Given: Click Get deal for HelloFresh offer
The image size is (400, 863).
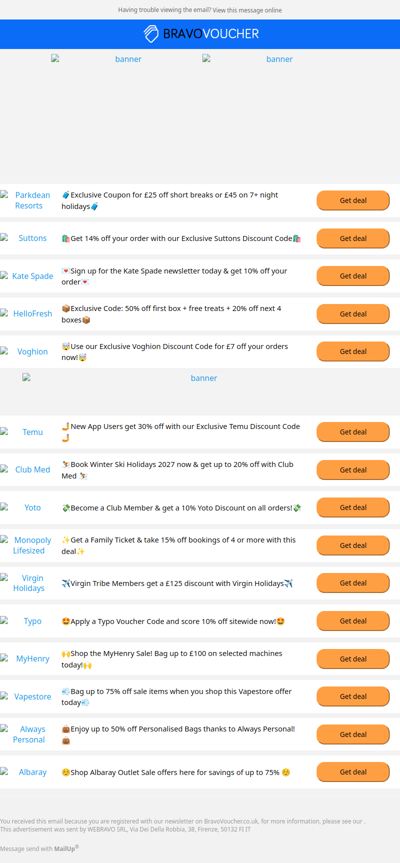Looking at the screenshot, I should click(x=353, y=314).
